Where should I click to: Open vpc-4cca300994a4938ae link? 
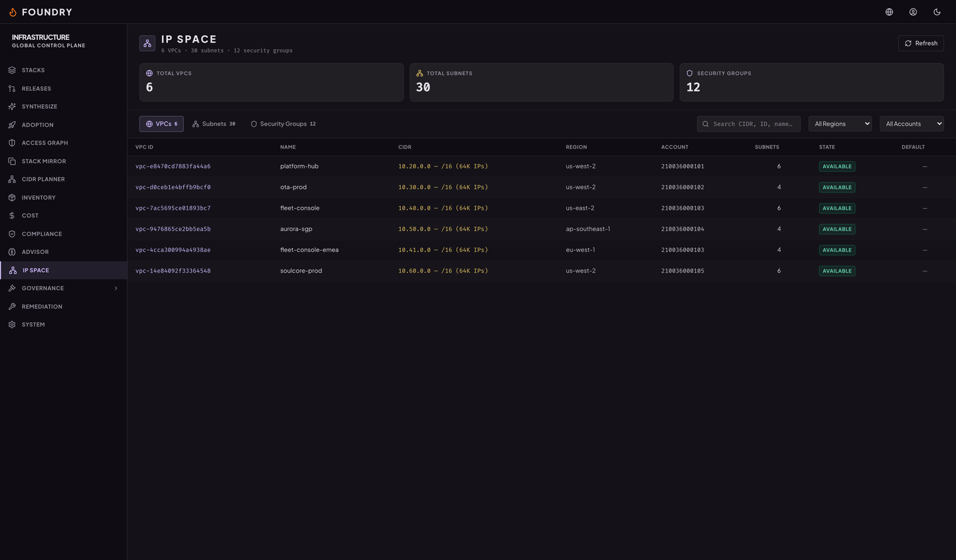[173, 250]
